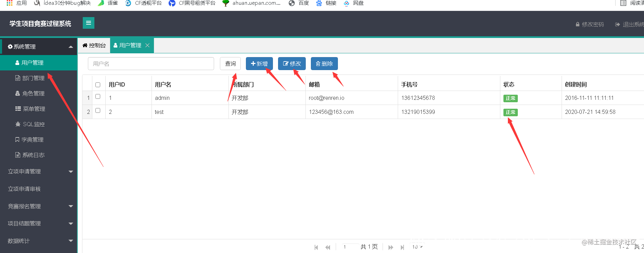Check the checkbox for admin row
This screenshot has width=644, height=253.
[98, 97]
